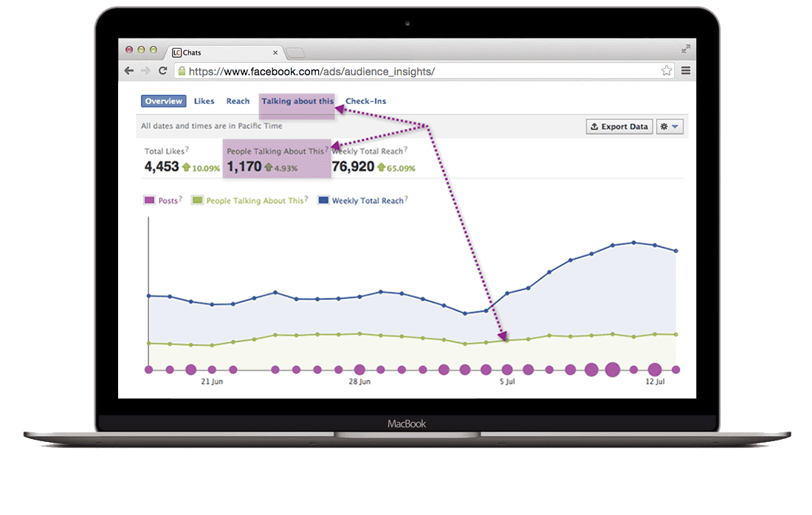The image size is (812, 515).
Task: Open a new browser tab
Action: [x=295, y=53]
